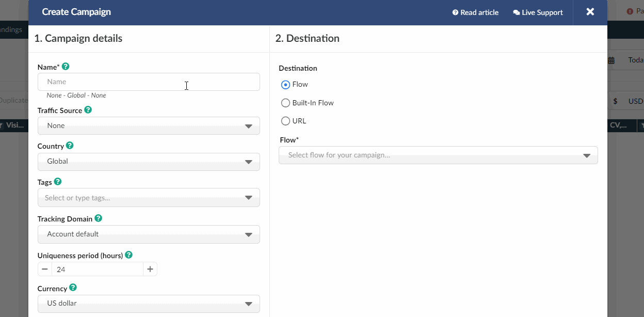
Task: Click Tracking Domain help icon
Action: point(98,218)
